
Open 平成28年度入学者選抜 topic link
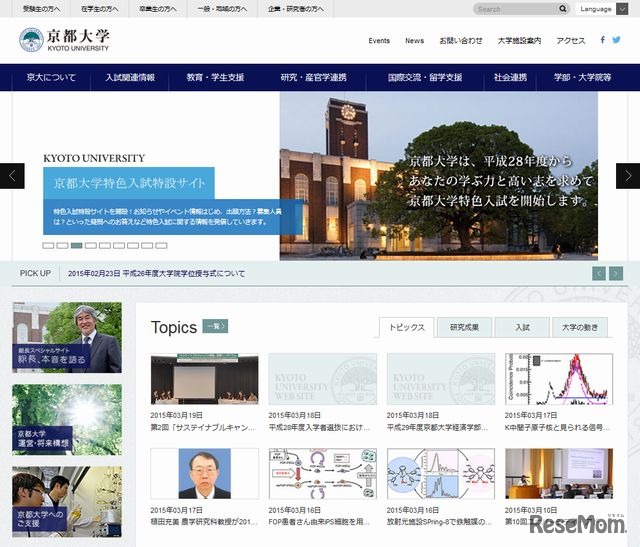point(319,427)
